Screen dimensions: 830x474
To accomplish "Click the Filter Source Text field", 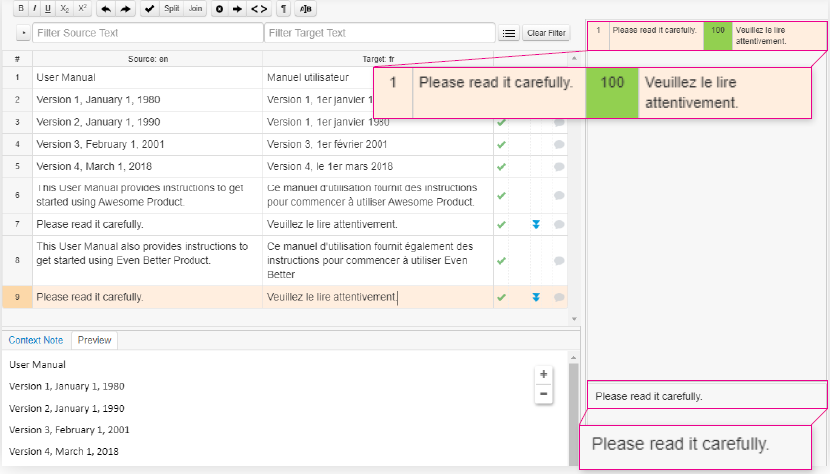I will pos(146,33).
